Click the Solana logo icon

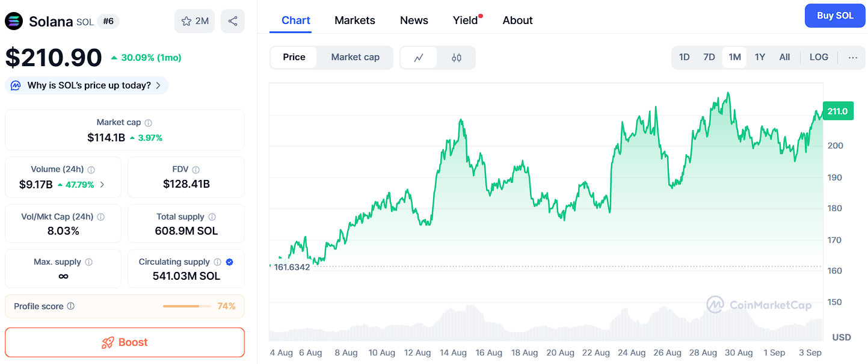point(14,21)
